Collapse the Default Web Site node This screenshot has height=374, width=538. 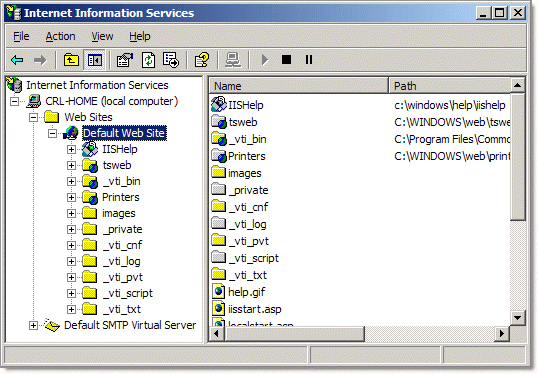[52, 133]
